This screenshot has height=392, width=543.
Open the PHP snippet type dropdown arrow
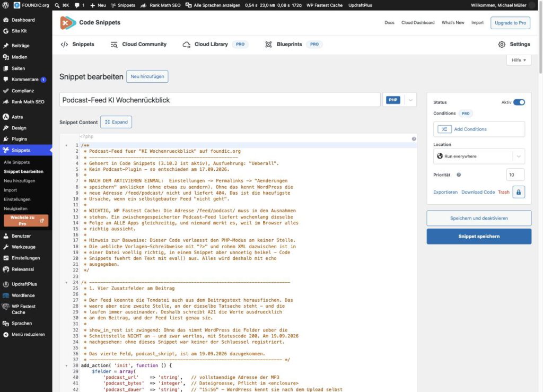[410, 100]
